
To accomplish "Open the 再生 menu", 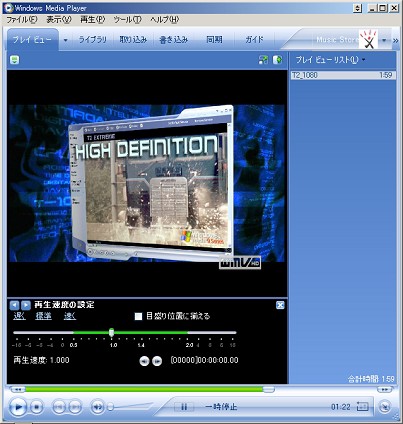I will click(x=92, y=20).
